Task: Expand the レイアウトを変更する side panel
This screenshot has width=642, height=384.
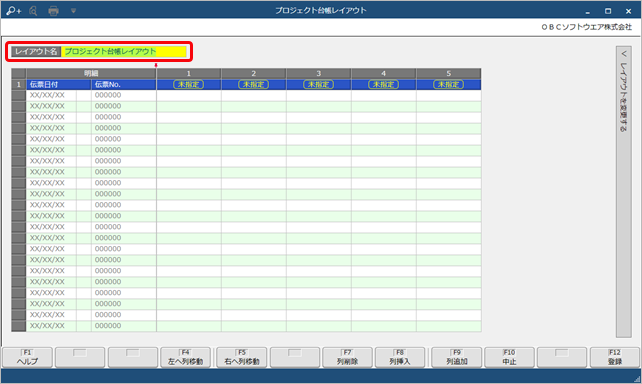Action: point(624,192)
